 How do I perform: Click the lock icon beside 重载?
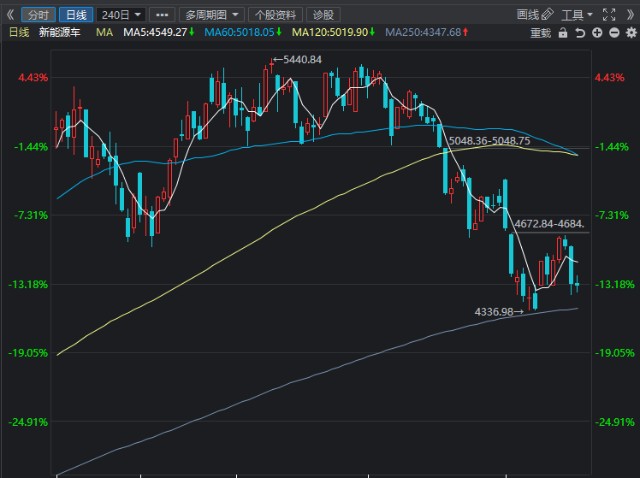pos(561,33)
